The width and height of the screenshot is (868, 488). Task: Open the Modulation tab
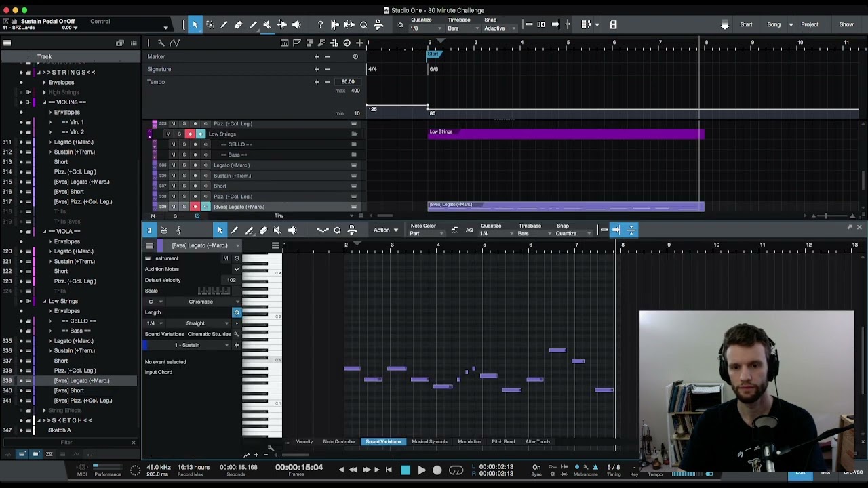(469, 442)
